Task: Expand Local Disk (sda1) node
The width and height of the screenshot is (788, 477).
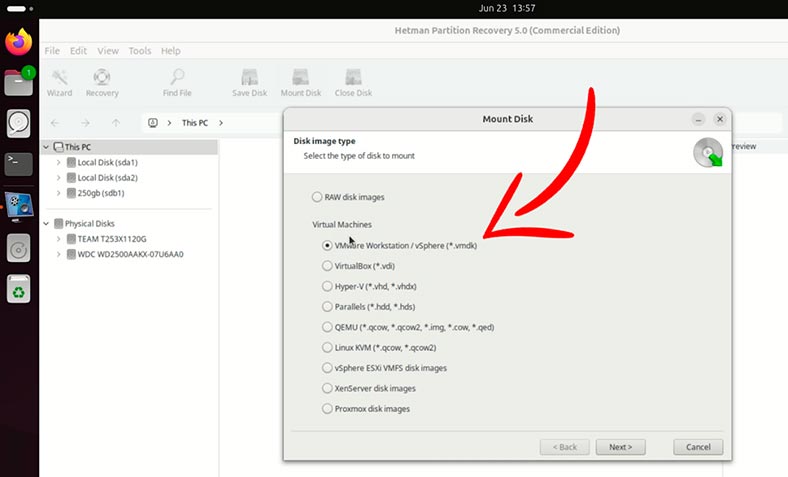Action: click(58, 162)
